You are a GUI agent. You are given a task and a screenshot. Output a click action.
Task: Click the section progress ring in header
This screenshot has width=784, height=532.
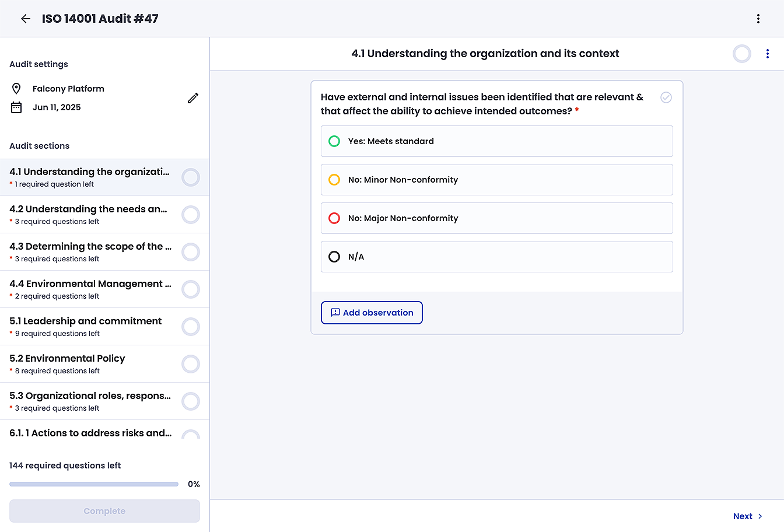click(742, 54)
